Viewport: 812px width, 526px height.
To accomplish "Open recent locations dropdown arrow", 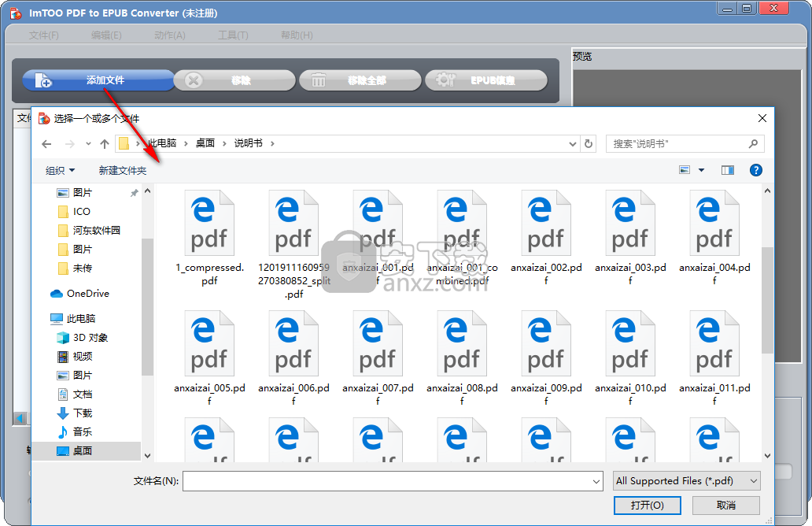I will 89,143.
